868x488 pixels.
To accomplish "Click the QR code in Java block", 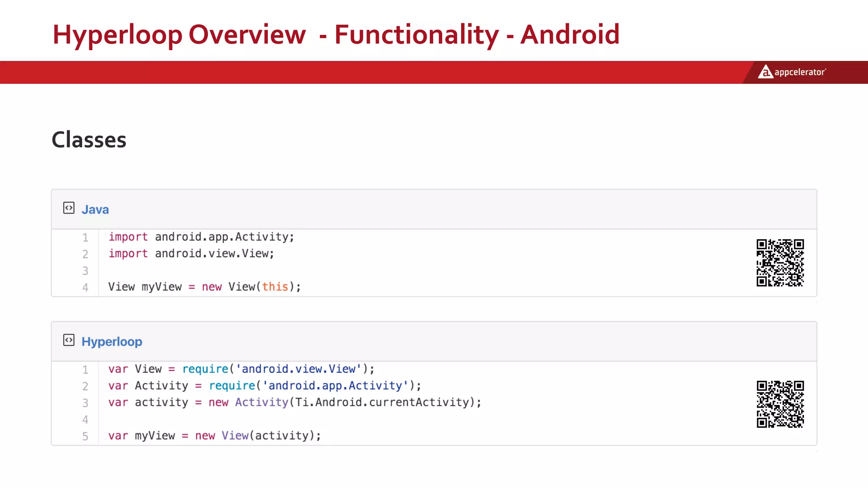I will click(780, 263).
